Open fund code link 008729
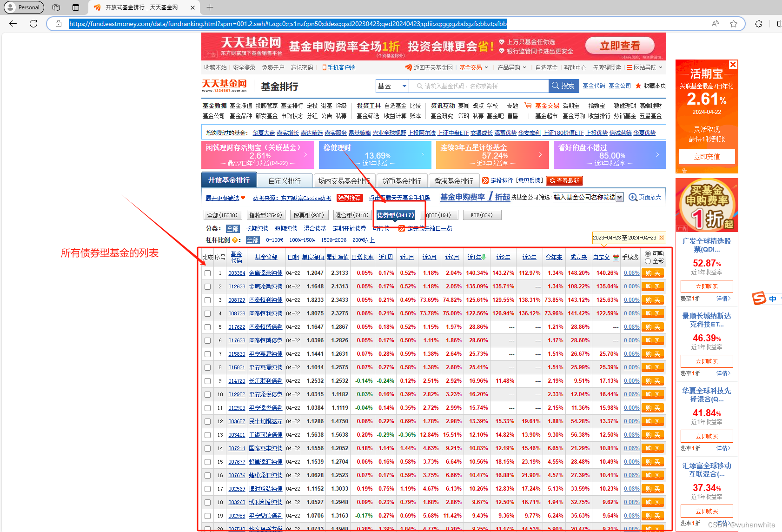Screen dimensions: 782x532 tap(237, 300)
